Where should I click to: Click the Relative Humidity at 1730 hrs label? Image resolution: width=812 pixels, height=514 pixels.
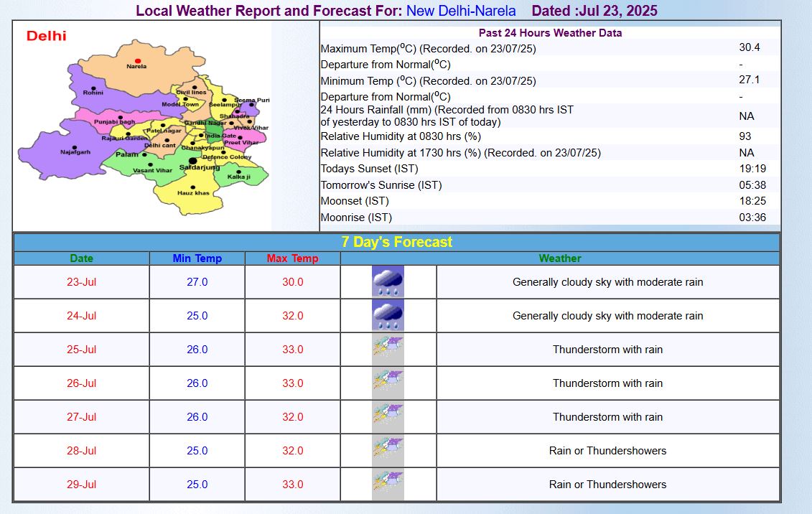(460, 153)
